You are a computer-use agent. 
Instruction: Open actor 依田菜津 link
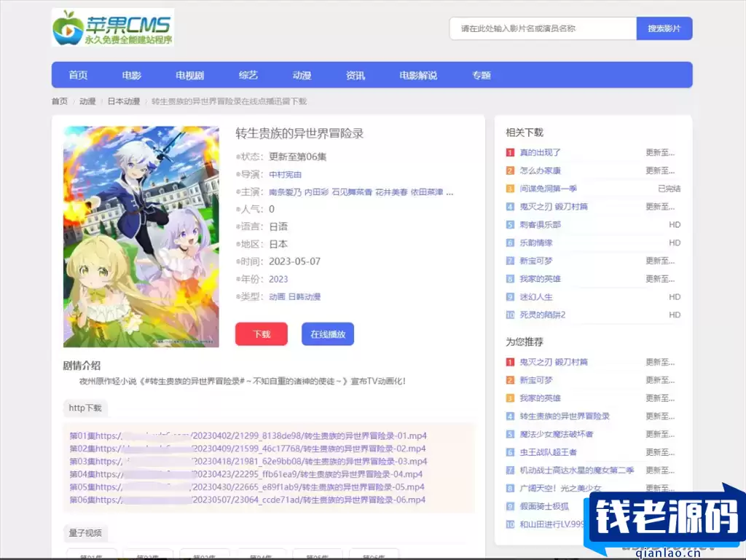pyautogui.click(x=427, y=192)
